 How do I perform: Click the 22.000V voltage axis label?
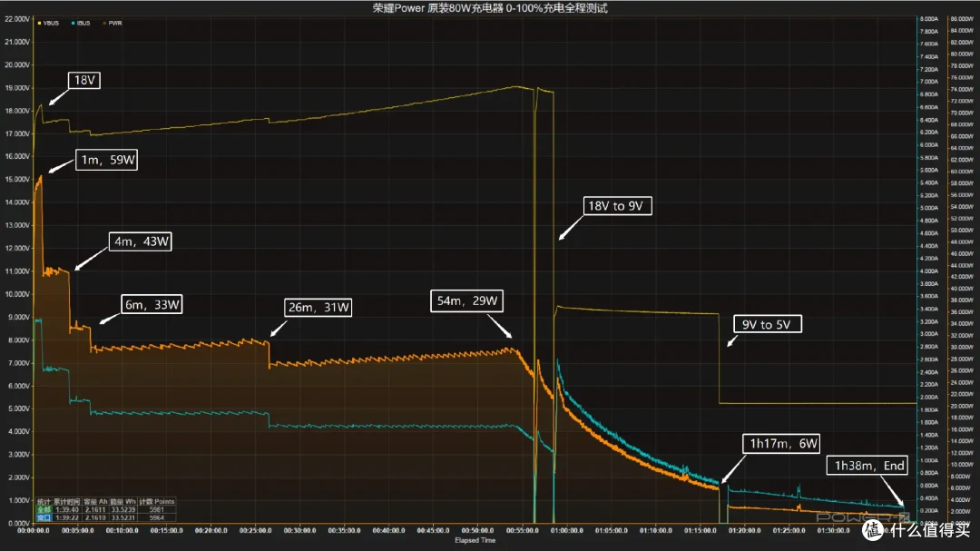pyautogui.click(x=17, y=19)
